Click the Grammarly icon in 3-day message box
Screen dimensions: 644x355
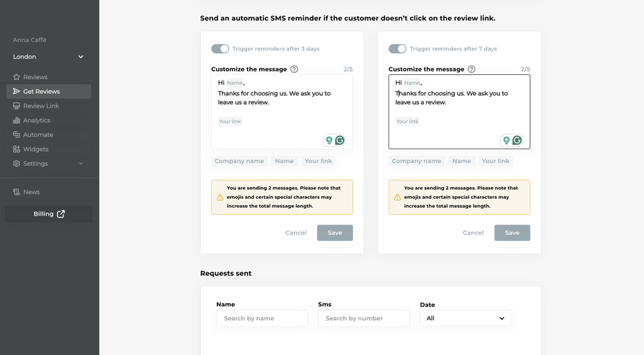[340, 140]
